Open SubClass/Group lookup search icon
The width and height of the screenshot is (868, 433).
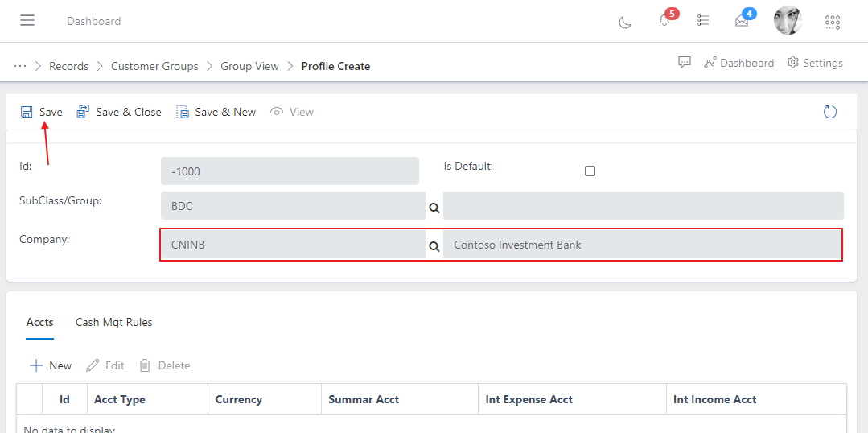(434, 208)
